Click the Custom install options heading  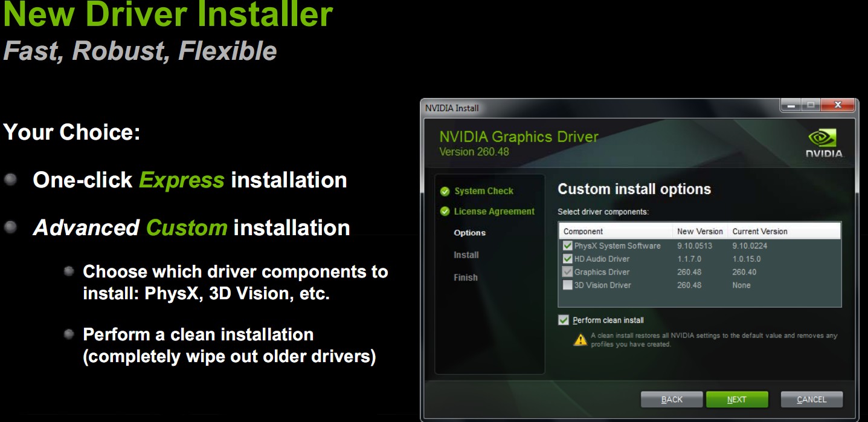pyautogui.click(x=634, y=189)
